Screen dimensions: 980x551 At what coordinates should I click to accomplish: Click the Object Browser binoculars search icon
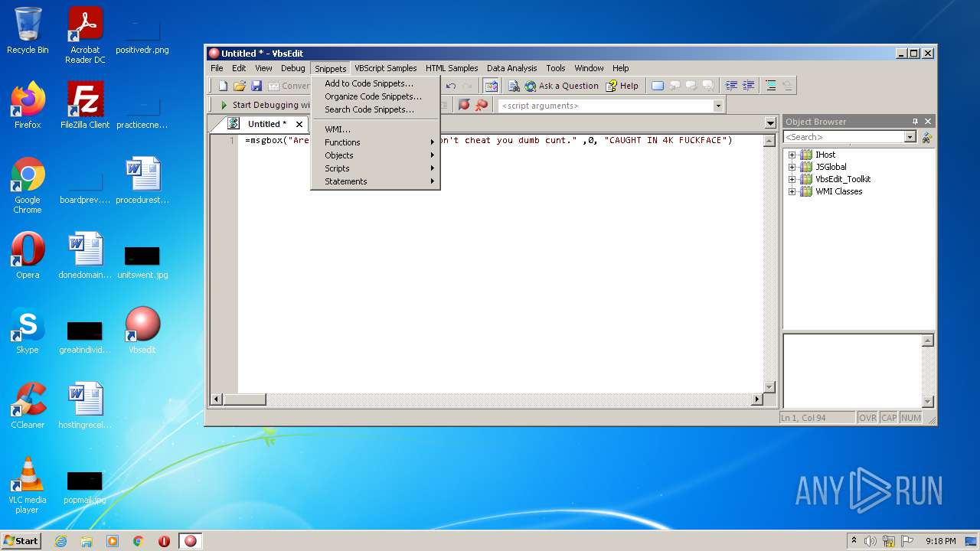(926, 137)
